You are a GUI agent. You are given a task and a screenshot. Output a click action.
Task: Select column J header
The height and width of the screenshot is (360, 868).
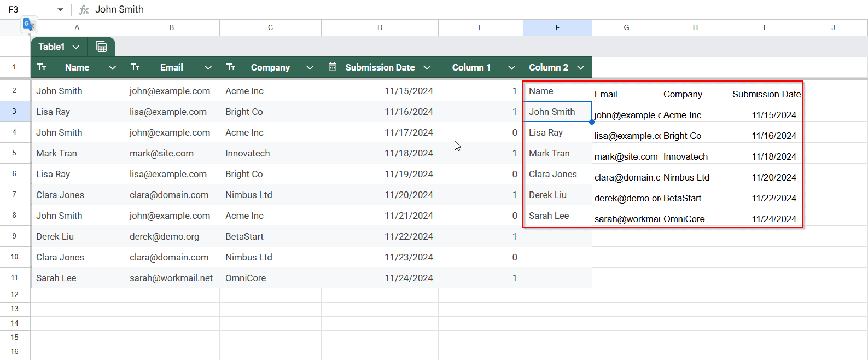coord(833,27)
